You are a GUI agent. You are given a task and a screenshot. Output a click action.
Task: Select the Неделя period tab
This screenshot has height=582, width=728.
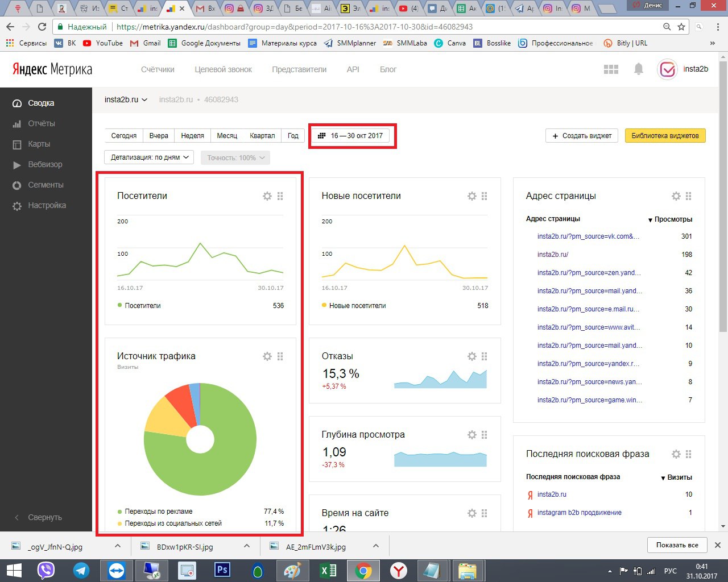point(192,136)
